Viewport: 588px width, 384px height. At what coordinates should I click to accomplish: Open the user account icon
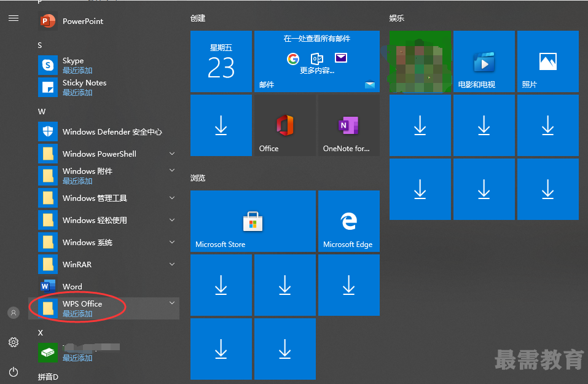coord(14,312)
